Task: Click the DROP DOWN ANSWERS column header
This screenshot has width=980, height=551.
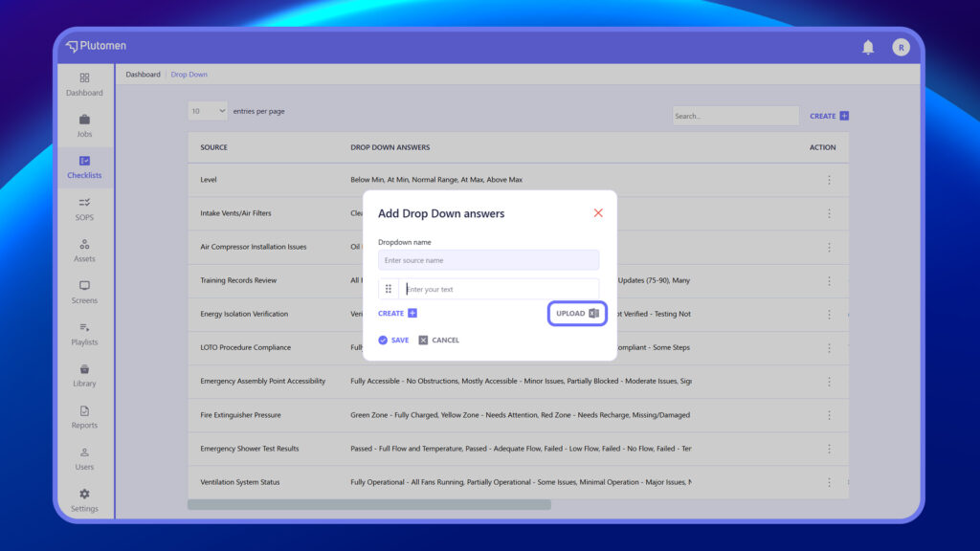Action: point(390,147)
